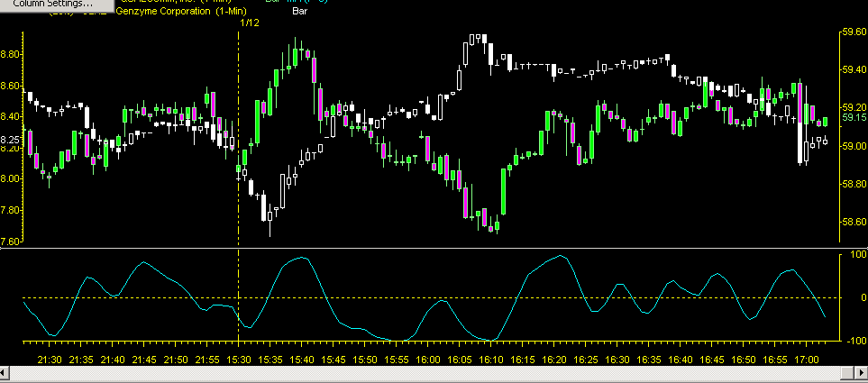Click the 59.40 price axis label
Screen dimensions: 868x383
point(853,69)
